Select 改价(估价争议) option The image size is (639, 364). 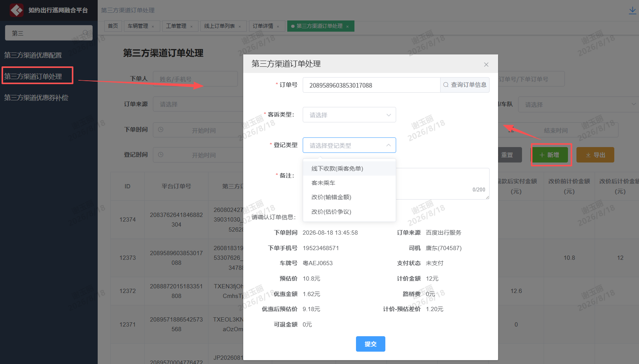tap(349, 212)
